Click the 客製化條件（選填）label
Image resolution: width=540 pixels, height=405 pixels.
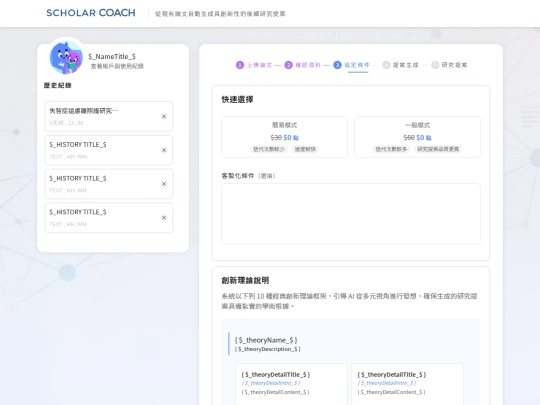pos(249,176)
